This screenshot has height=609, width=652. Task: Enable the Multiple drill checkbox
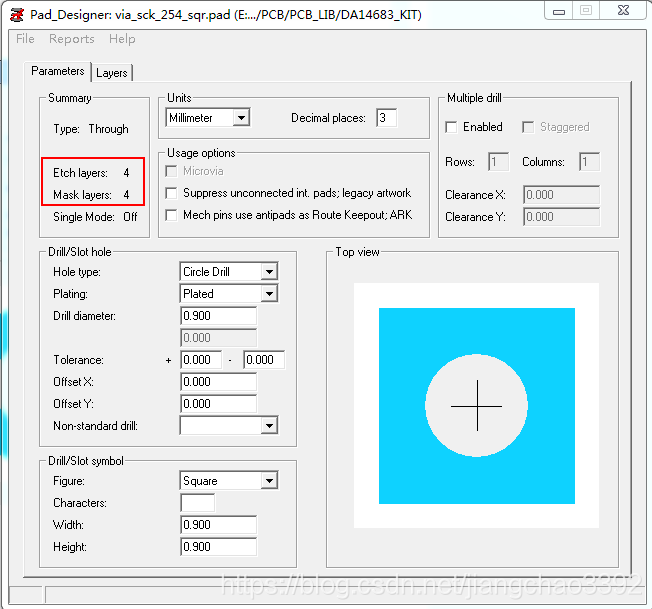[x=452, y=127]
